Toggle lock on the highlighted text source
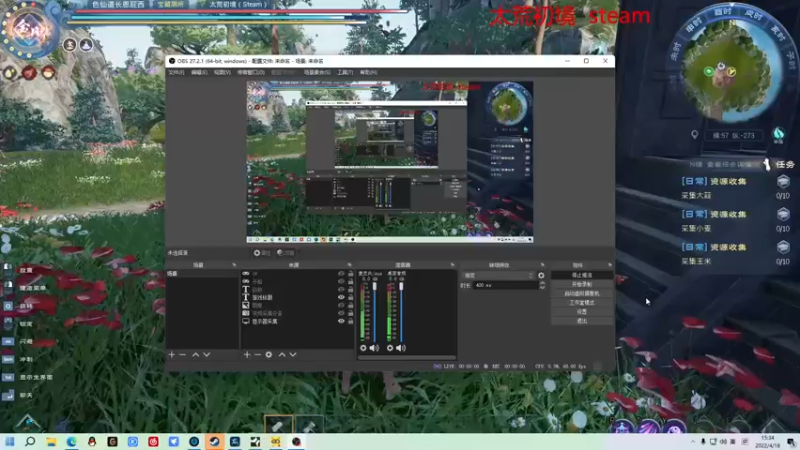Viewport: 800px width, 450px height. (x=351, y=297)
